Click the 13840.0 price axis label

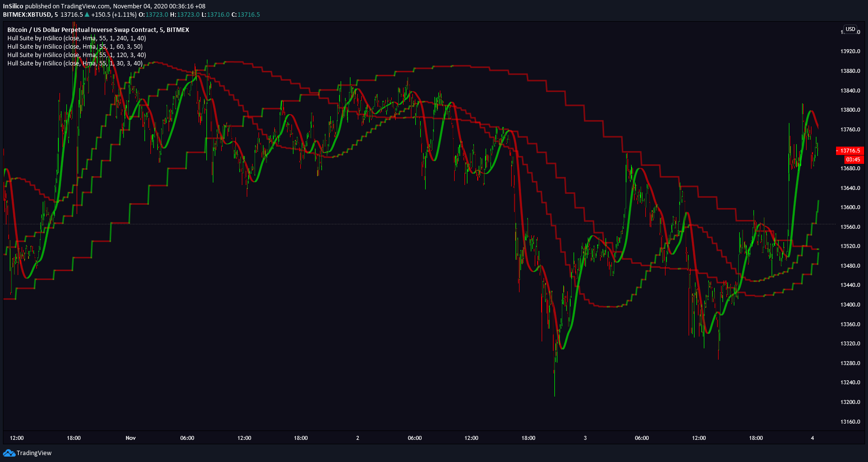point(850,91)
